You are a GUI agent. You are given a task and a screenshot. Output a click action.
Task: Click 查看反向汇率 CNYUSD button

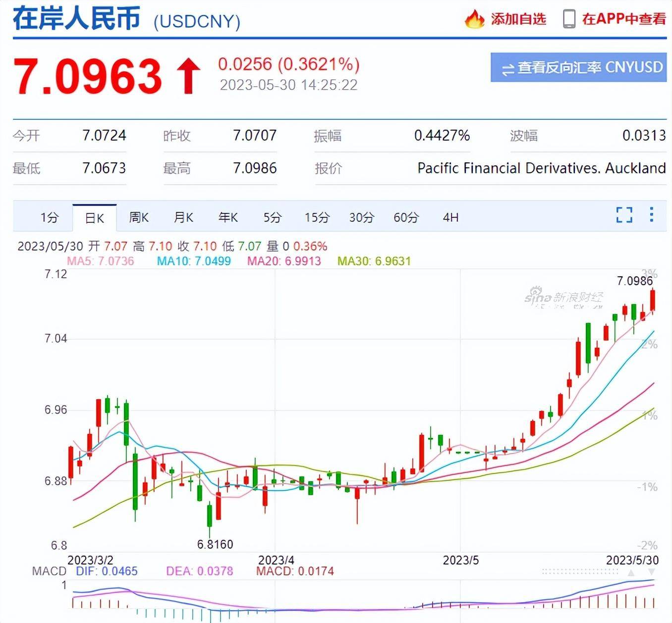tap(578, 67)
